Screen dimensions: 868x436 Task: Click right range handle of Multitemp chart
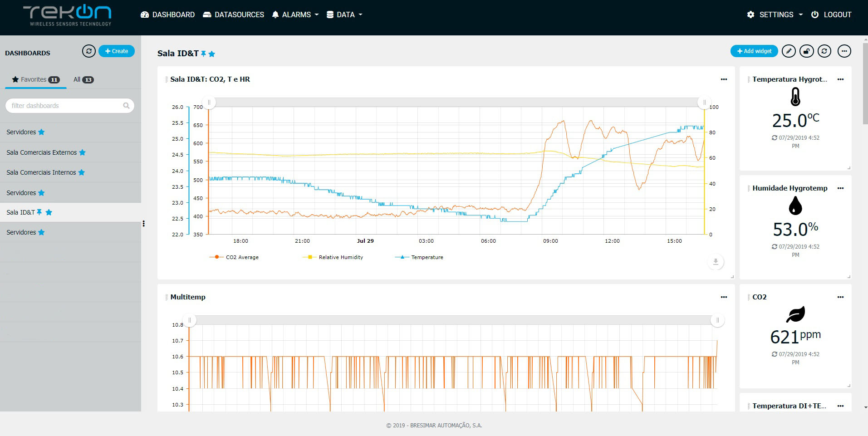tap(717, 320)
